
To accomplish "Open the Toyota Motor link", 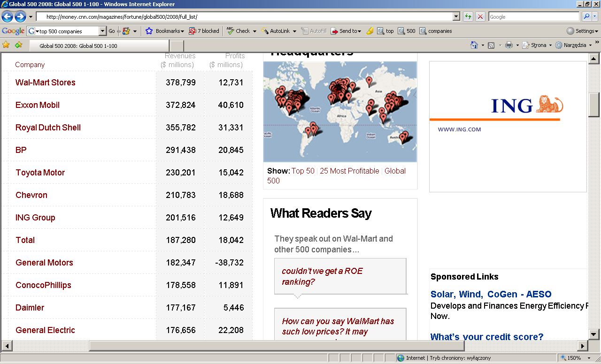I will 40,173.
